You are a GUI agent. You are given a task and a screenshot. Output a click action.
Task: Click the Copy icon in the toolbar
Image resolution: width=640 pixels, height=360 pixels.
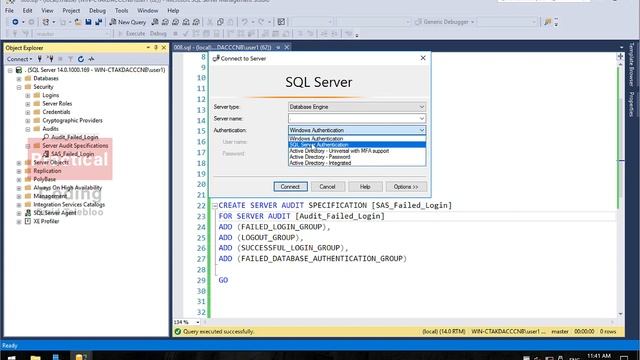pyautogui.click(x=220, y=22)
